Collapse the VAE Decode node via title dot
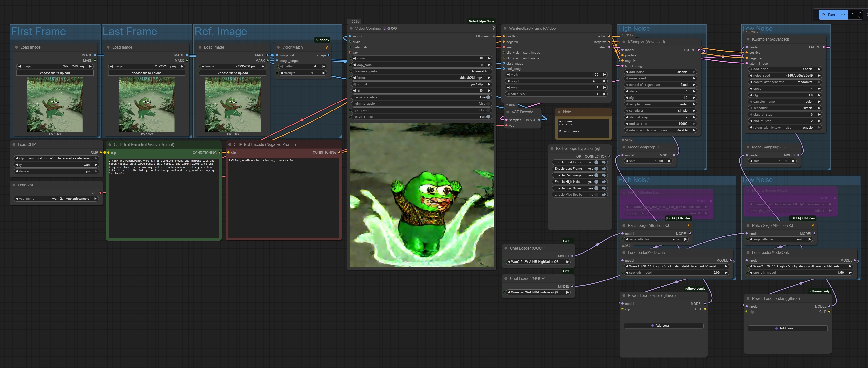This screenshot has width=868, height=368. point(508,112)
